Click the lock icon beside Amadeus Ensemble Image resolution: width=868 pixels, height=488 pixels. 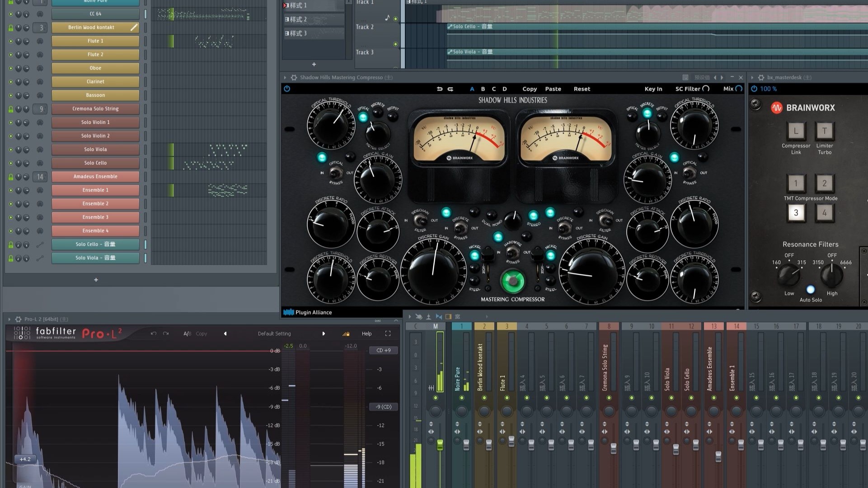pyautogui.click(x=11, y=177)
